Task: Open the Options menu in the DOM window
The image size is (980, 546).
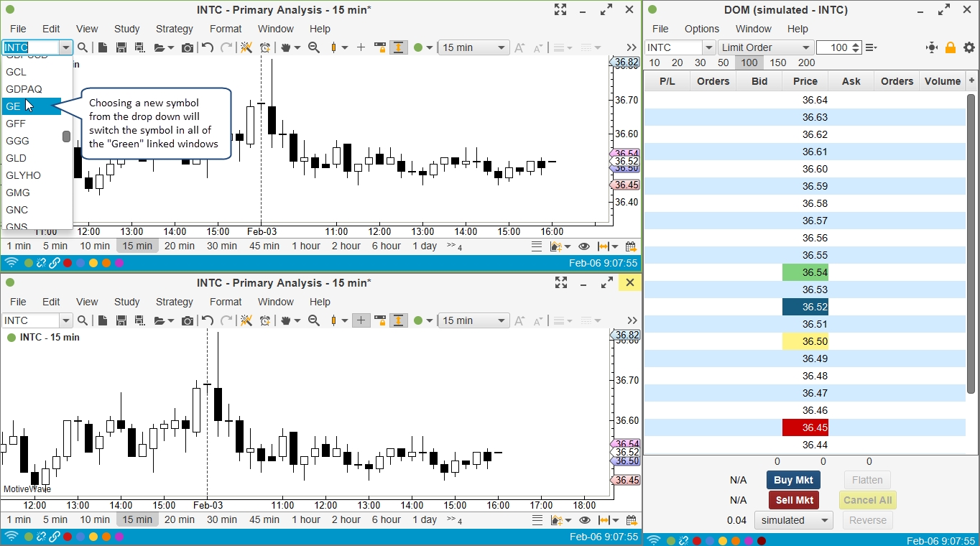Action: click(x=702, y=29)
